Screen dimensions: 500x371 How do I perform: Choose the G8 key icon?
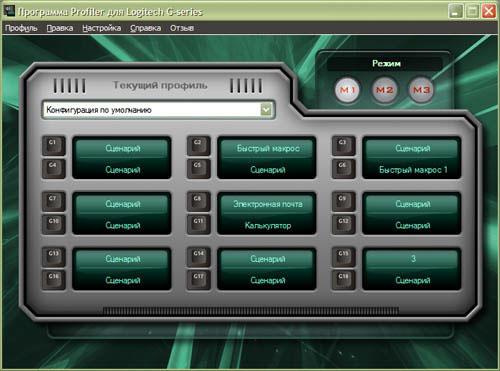point(198,201)
